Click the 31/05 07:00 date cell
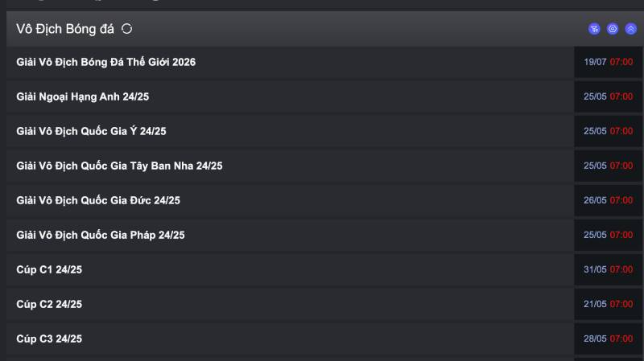The height and width of the screenshot is (361, 644). point(608,269)
